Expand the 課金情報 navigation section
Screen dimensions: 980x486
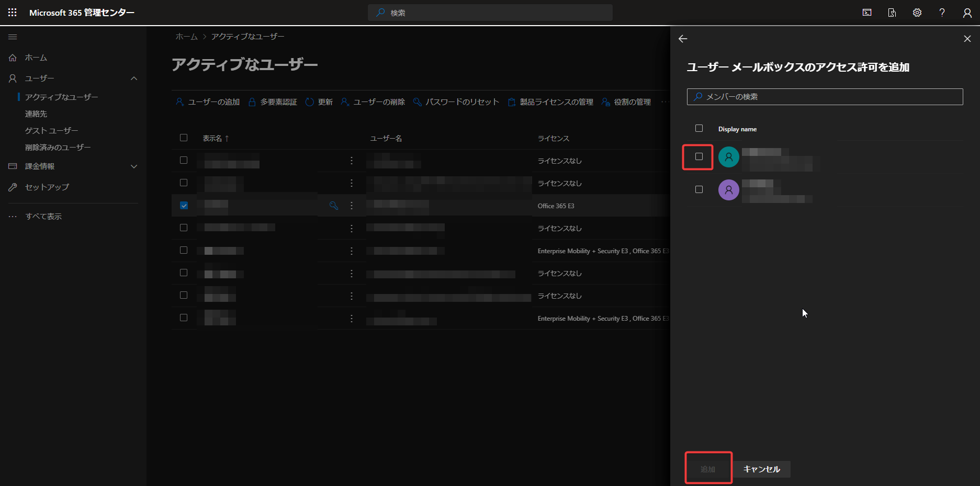[134, 166]
